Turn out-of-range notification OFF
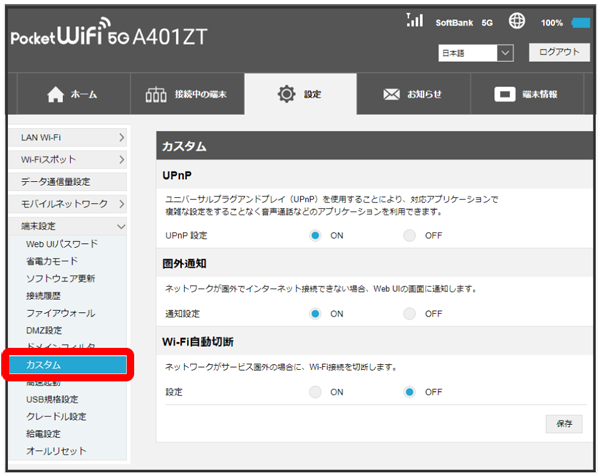Image resolution: width=600 pixels, height=476 pixels. point(410,313)
